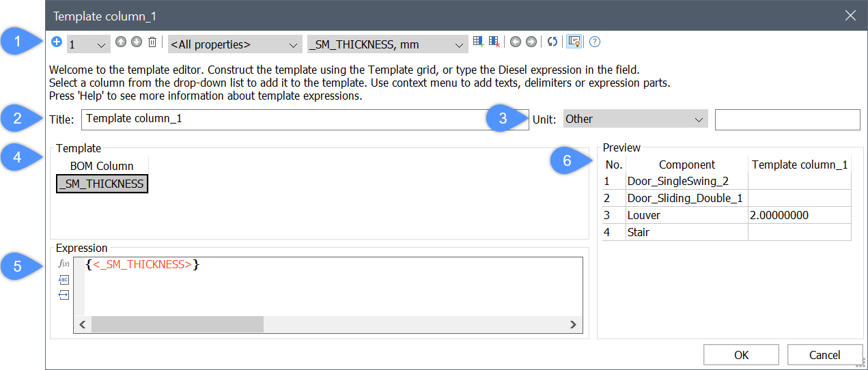868x370 pixels.
Task: Click the Title text field
Action: click(305, 119)
